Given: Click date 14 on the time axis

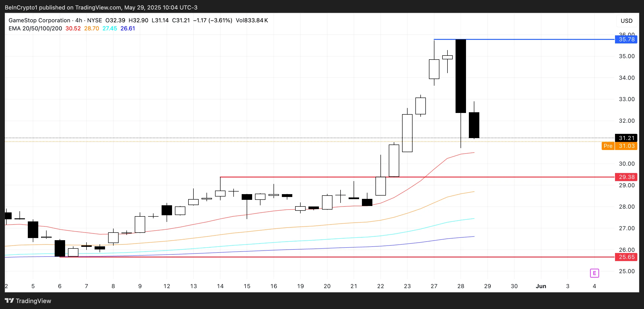Looking at the screenshot, I should 220,286.
